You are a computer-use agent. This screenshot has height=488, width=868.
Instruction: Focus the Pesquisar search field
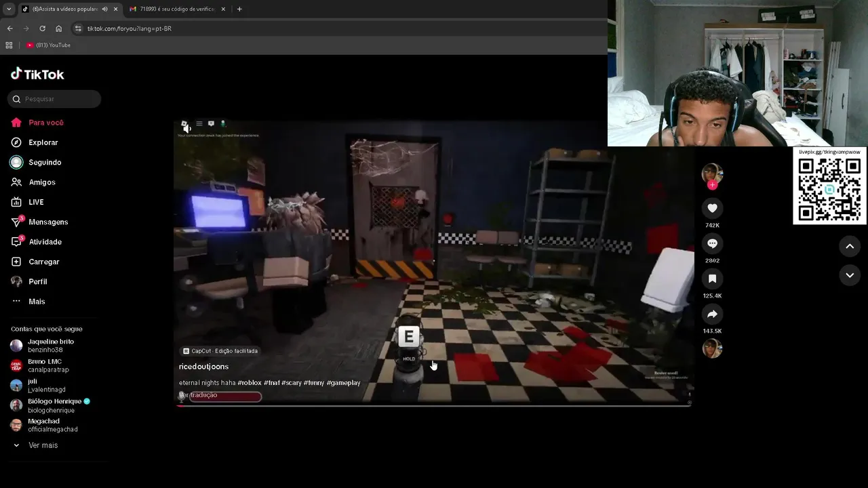54,99
